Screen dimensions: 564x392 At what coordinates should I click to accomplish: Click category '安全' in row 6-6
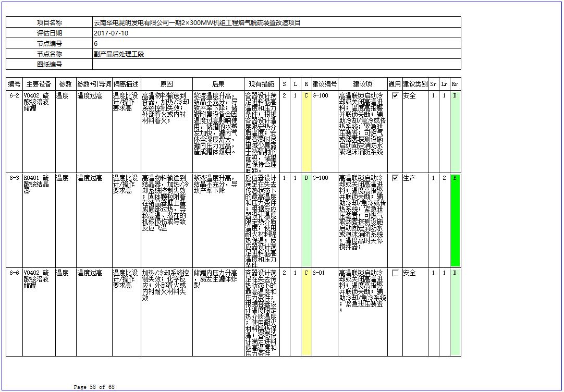click(409, 273)
